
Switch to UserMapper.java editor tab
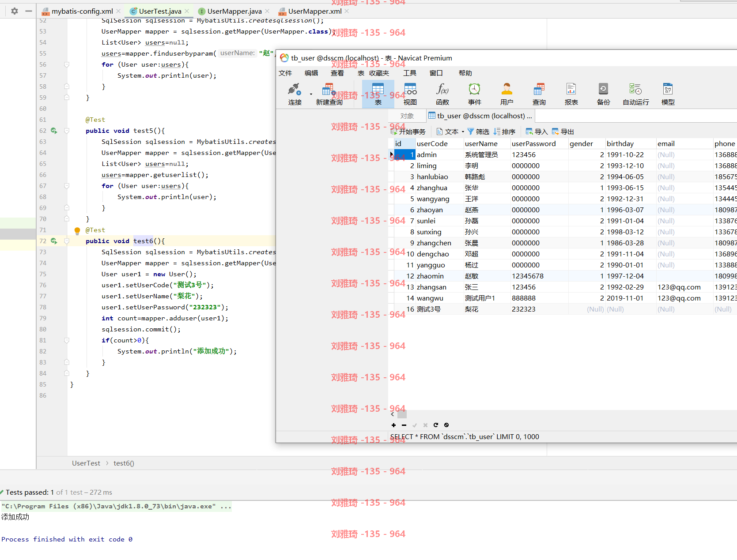[234, 11]
